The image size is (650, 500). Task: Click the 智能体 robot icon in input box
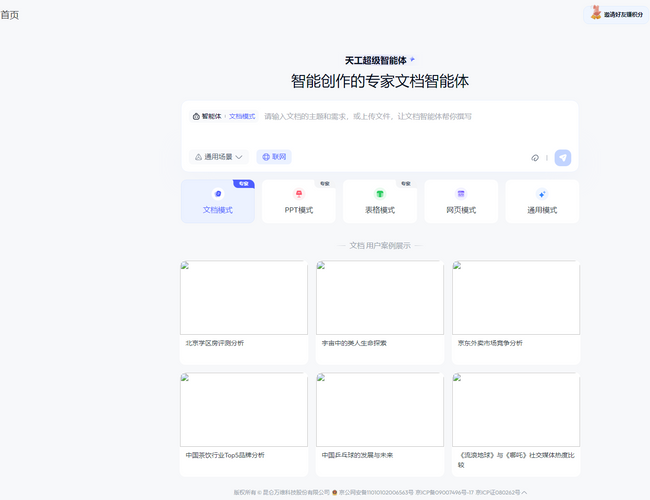(196, 117)
